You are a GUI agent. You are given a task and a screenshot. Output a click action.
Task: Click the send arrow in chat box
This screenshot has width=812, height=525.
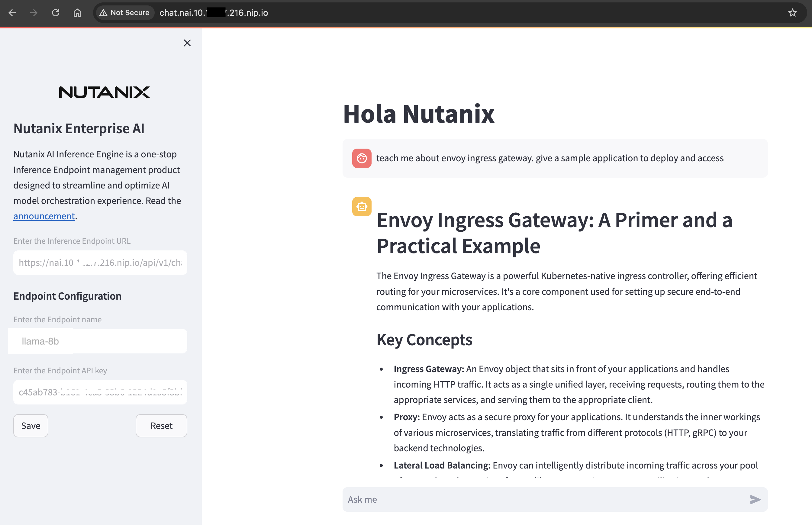[755, 499]
